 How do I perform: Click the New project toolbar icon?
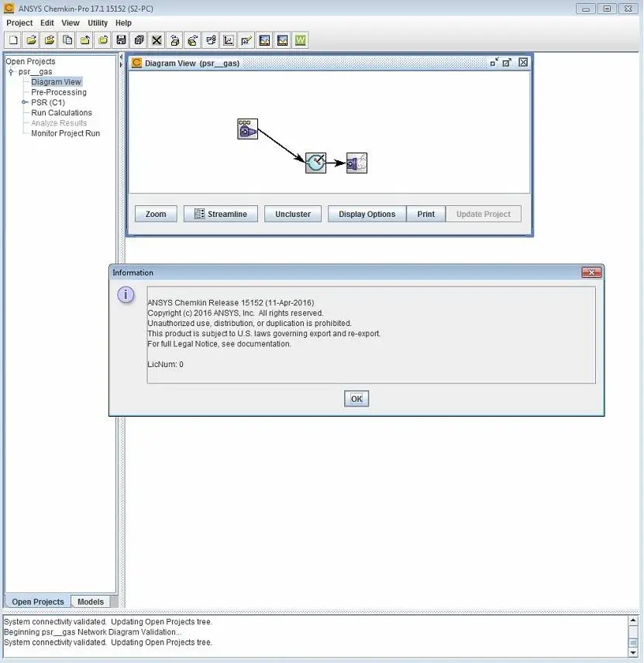(x=13, y=40)
